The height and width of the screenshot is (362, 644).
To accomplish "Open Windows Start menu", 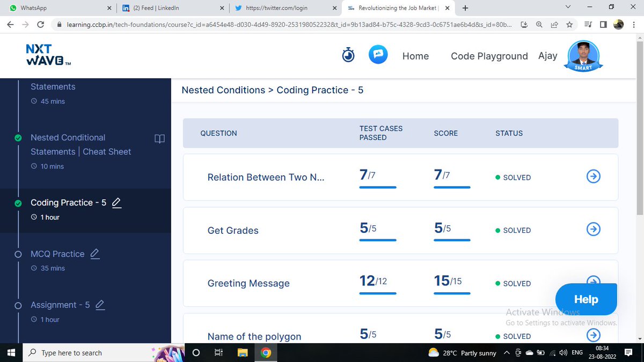I will click(x=11, y=352).
